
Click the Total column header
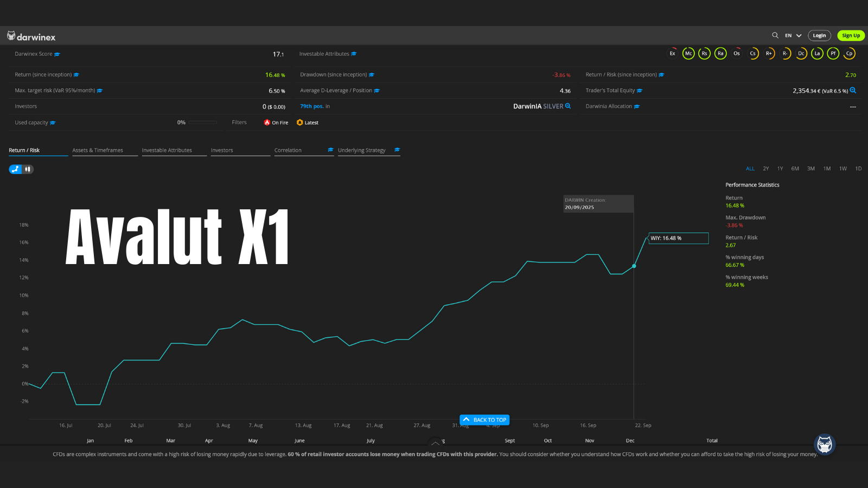click(712, 441)
